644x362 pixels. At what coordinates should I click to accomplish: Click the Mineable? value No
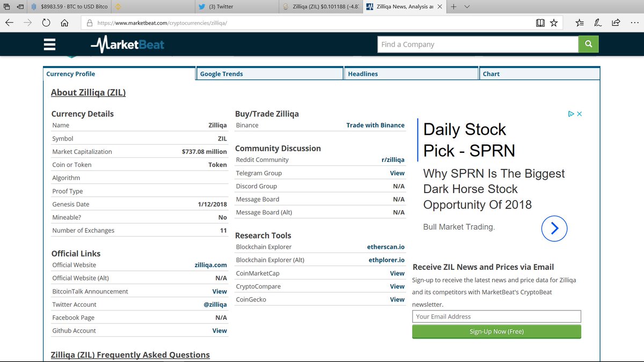click(223, 217)
